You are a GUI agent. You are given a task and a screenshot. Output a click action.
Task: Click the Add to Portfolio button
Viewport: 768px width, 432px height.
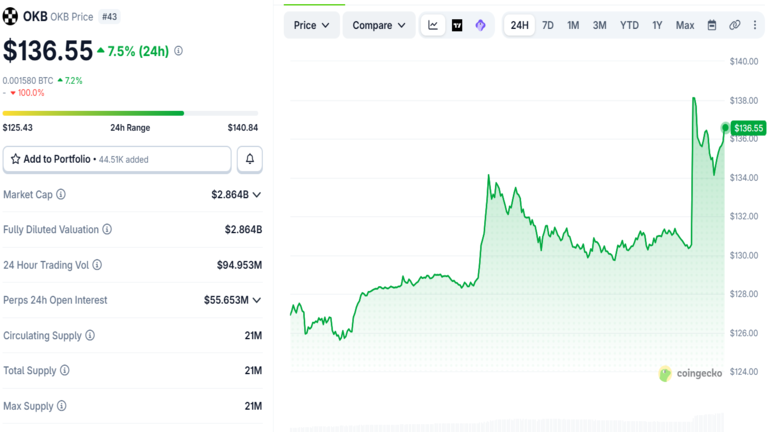click(117, 159)
